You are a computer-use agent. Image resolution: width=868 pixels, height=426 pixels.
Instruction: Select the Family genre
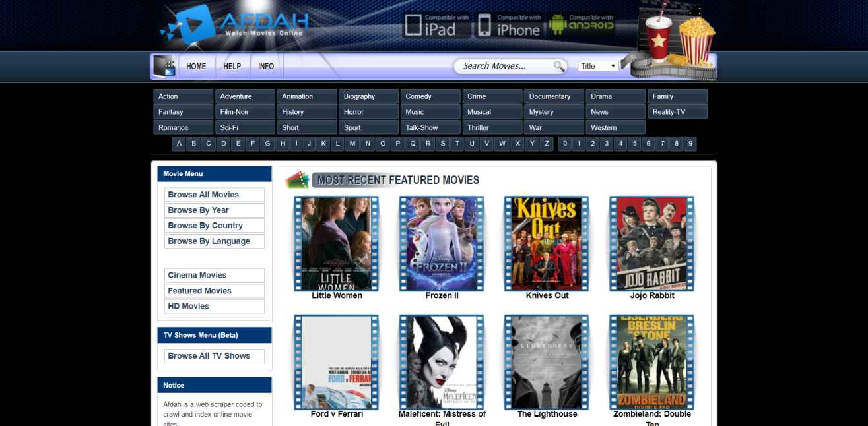[678, 96]
